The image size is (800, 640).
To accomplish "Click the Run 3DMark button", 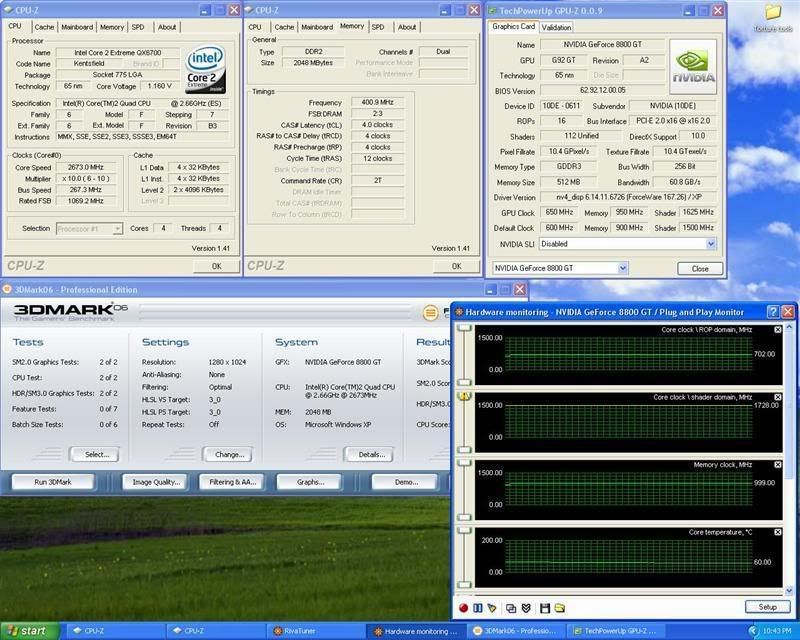I will click(54, 481).
